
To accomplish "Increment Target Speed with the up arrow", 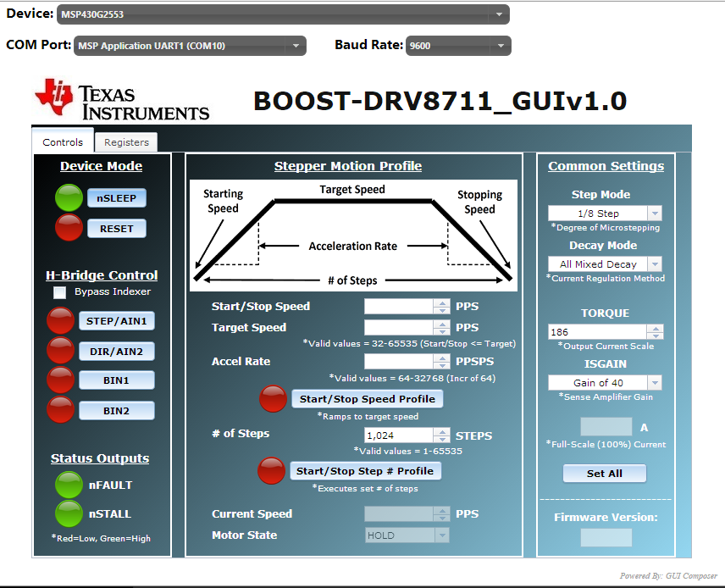I will pyautogui.click(x=442, y=324).
